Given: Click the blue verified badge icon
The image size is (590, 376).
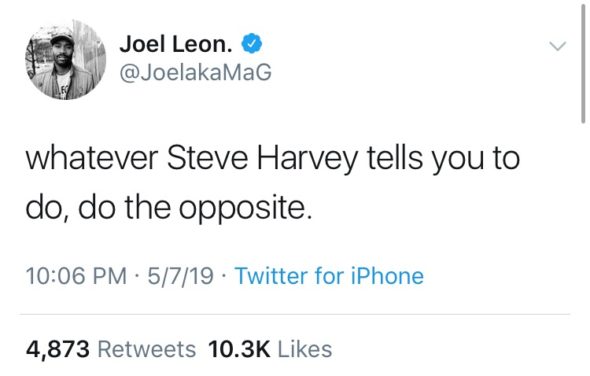Looking at the screenshot, I should tap(251, 43).
